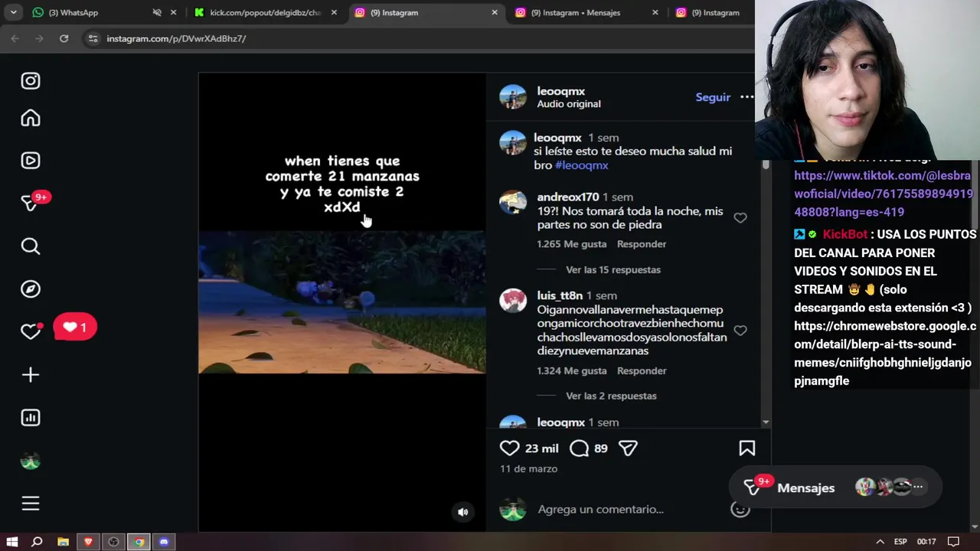The image size is (980, 551).
Task: Click andreox170's profile picture
Action: tap(513, 202)
